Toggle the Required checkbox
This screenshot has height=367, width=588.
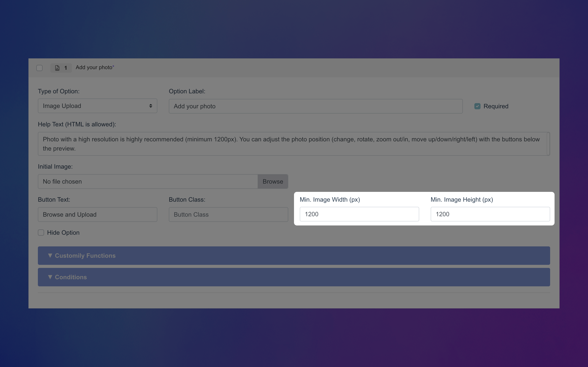[x=477, y=106]
